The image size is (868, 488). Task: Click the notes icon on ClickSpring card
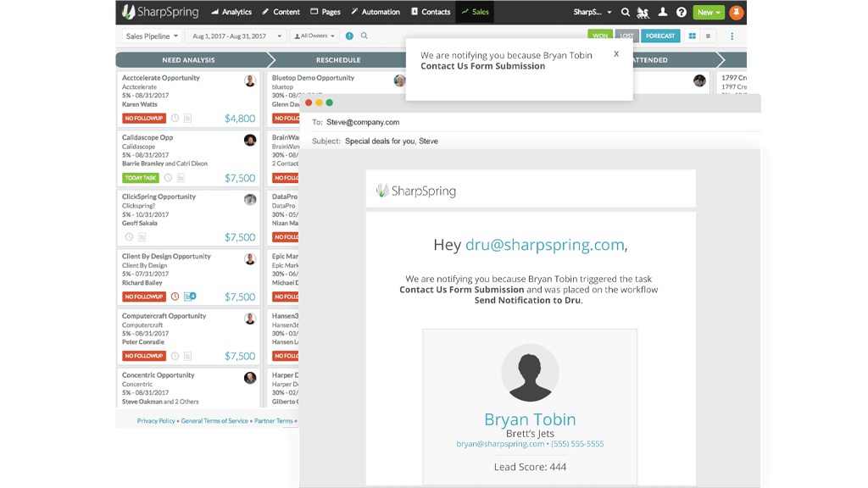pyautogui.click(x=142, y=237)
